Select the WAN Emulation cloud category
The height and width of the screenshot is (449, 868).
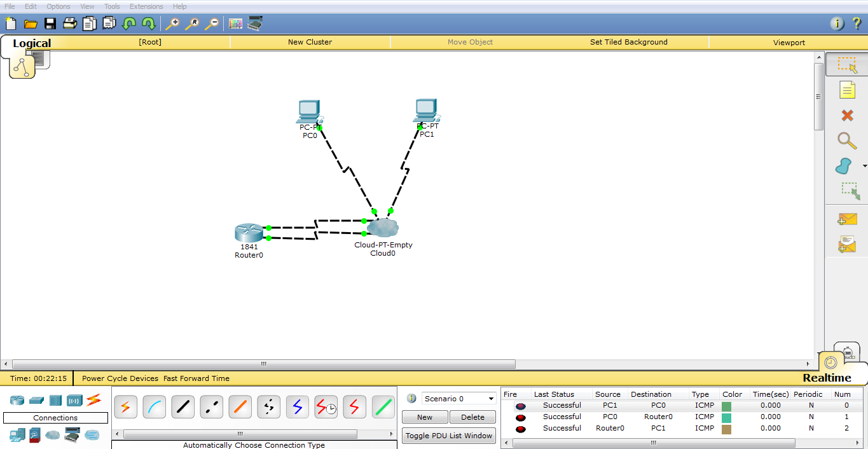pyautogui.click(x=52, y=435)
